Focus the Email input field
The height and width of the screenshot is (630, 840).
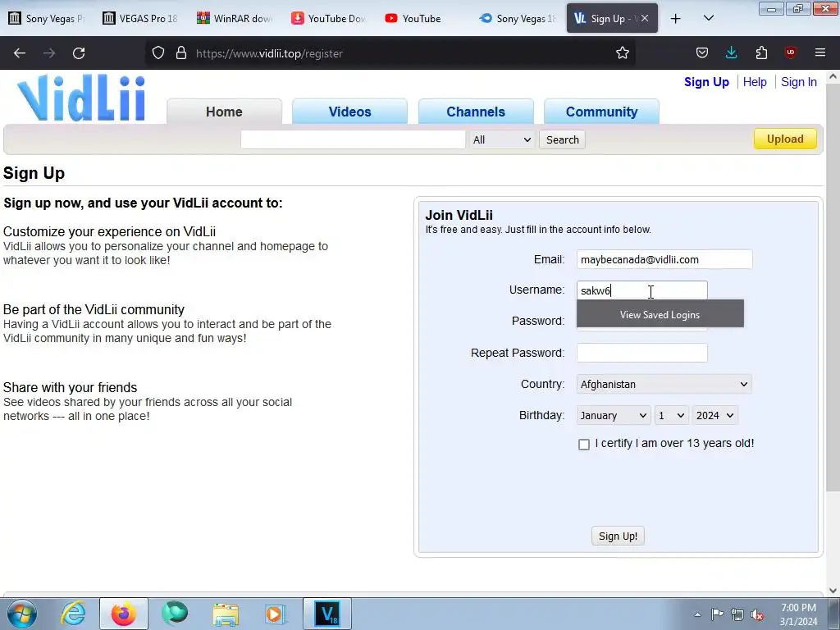(x=664, y=259)
